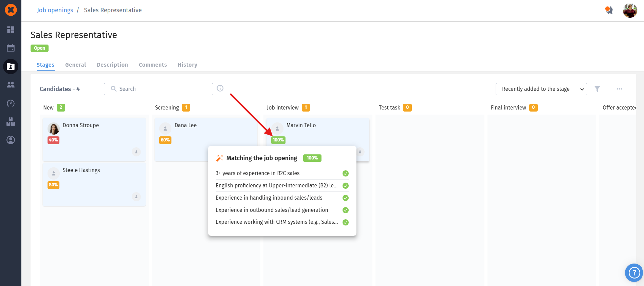Click the Test task stage count badge
This screenshot has width=644, height=286.
tap(407, 107)
